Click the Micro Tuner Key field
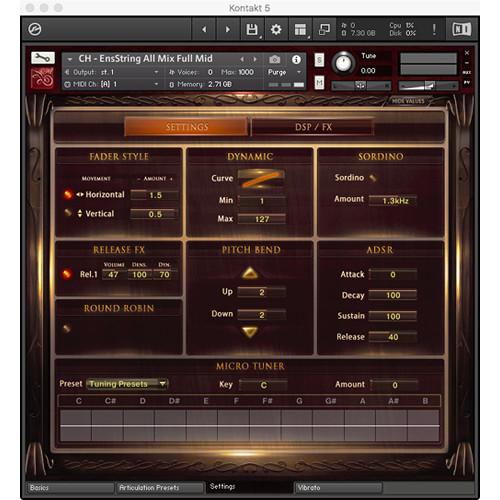The image size is (500, 500). (x=263, y=385)
